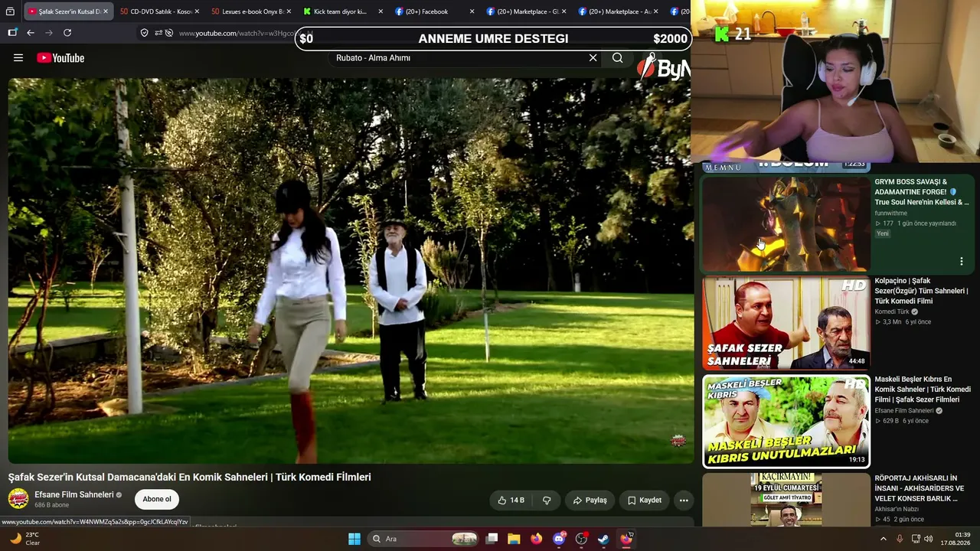Screen dimensions: 980x551
Task: Open the volume speaker icon in tray
Action: tap(929, 539)
